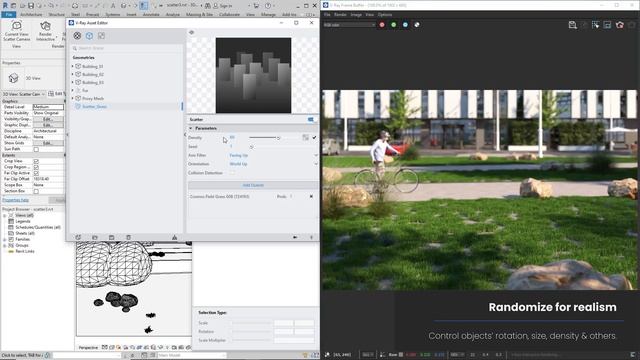Screen dimensions: 640x360
Task: Click the Revit Sign In button
Action: click(222, 6)
